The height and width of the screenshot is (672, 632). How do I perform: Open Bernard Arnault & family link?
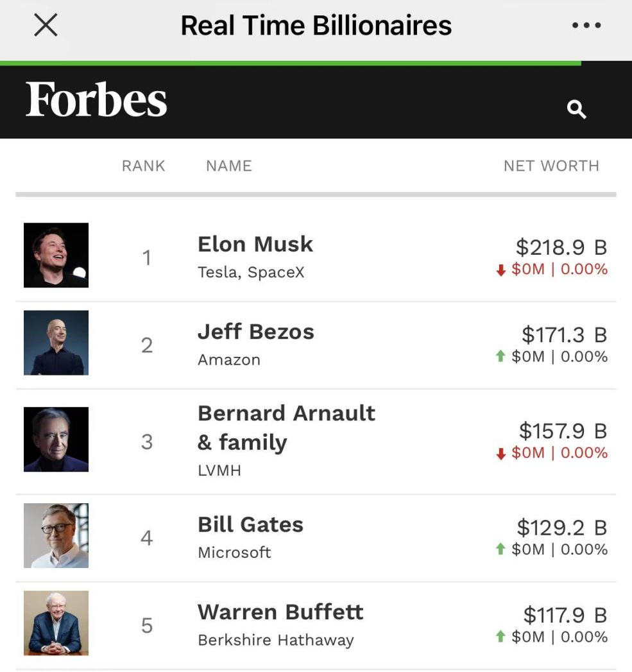point(286,427)
